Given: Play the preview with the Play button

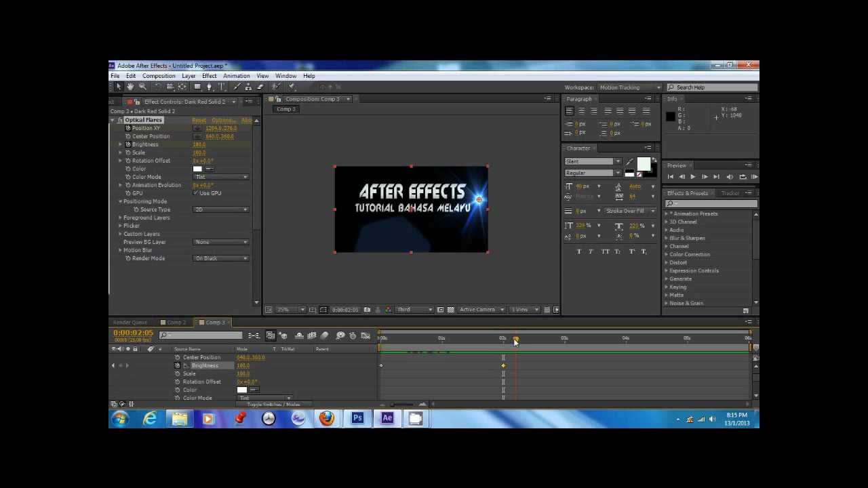Looking at the screenshot, I should (692, 177).
